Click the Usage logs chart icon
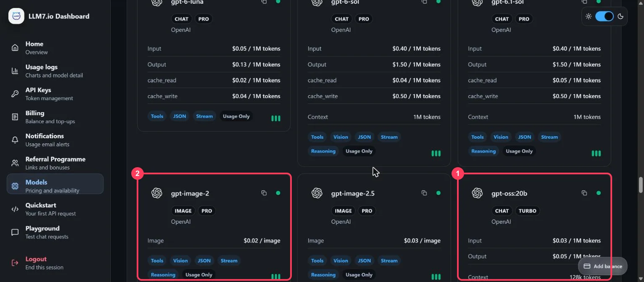The width and height of the screenshot is (644, 282). click(x=15, y=71)
